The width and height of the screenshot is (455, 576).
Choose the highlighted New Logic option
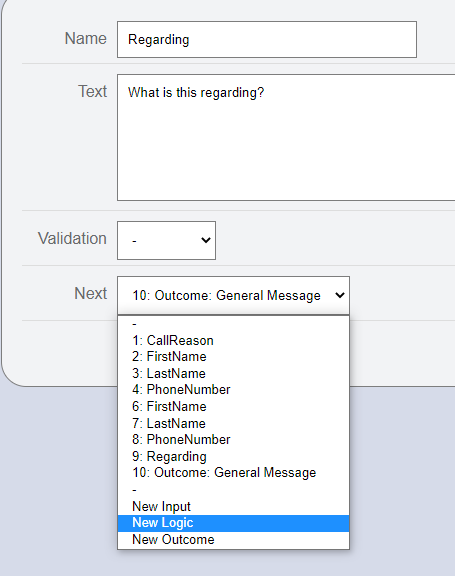(233, 523)
